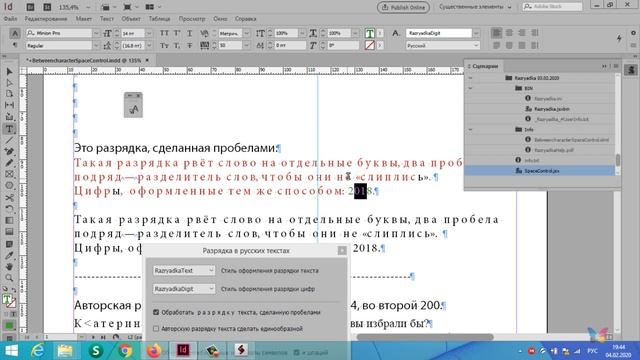Toggle checkbox to make author letterspacing uniform
The image size is (640, 360).
tap(156, 329)
